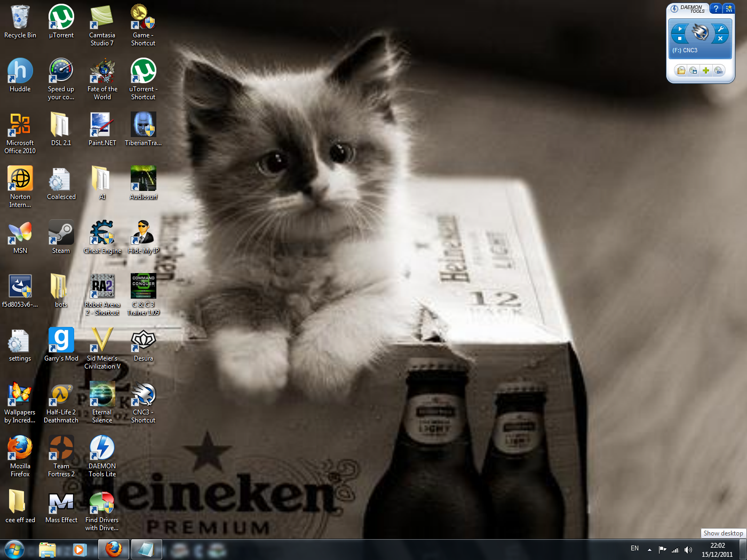Open the volume speaker icon in tray
Image resolution: width=747 pixels, height=560 pixels.
[x=688, y=549]
